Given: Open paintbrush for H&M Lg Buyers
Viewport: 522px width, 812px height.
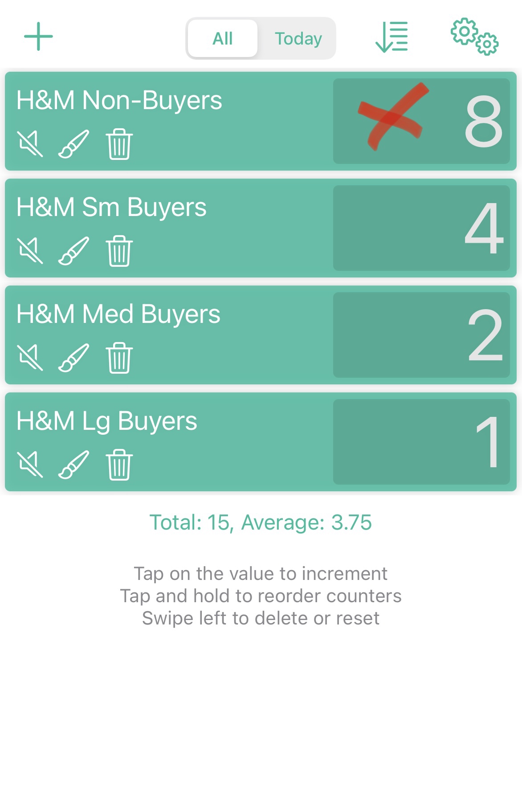Looking at the screenshot, I should coord(73,465).
